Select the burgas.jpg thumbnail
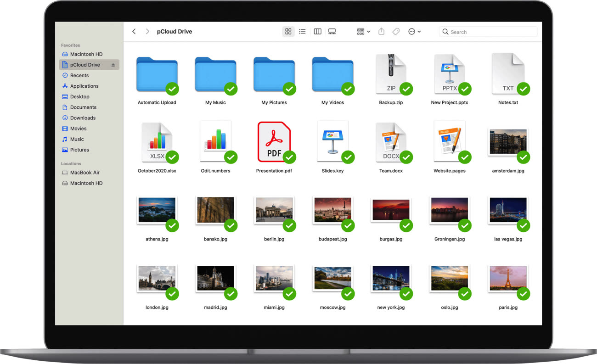Image resolution: width=597 pixels, height=364 pixels. tap(391, 210)
